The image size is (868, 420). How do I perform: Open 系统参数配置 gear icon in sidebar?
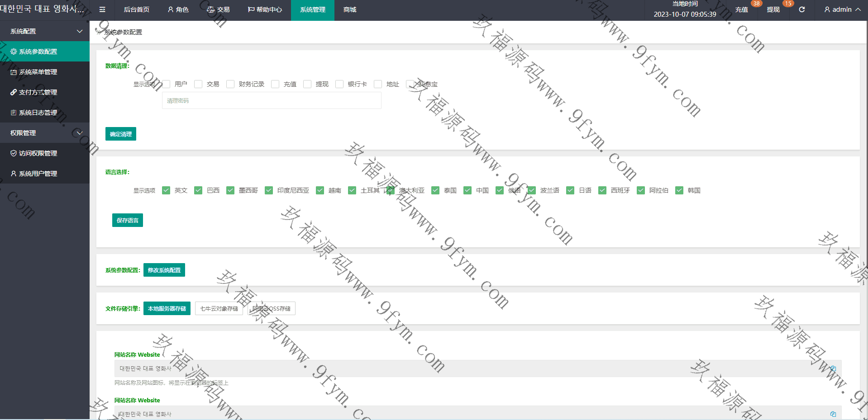pyautogui.click(x=14, y=52)
